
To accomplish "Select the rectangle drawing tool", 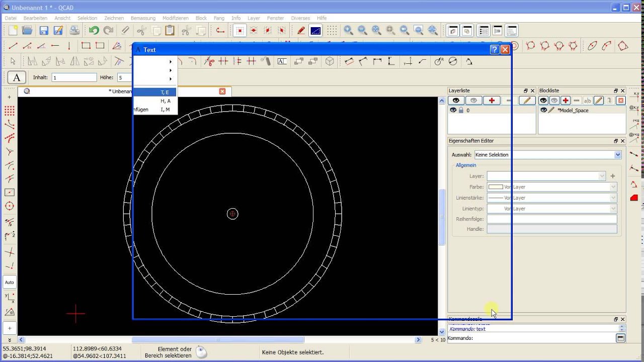I will click(86, 46).
